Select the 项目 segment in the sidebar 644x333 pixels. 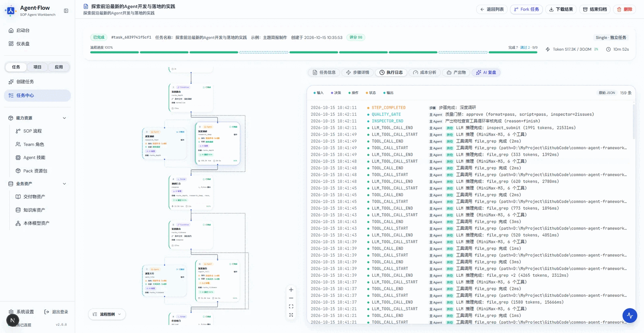pos(37,67)
